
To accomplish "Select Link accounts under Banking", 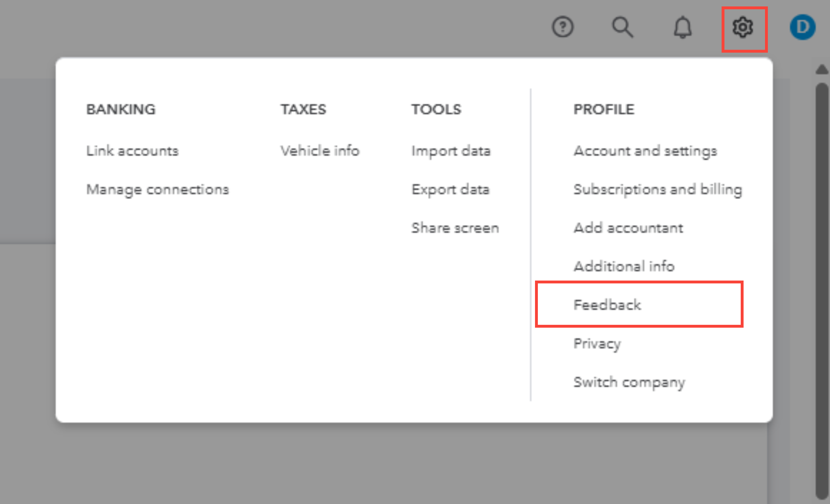I will click(x=132, y=151).
